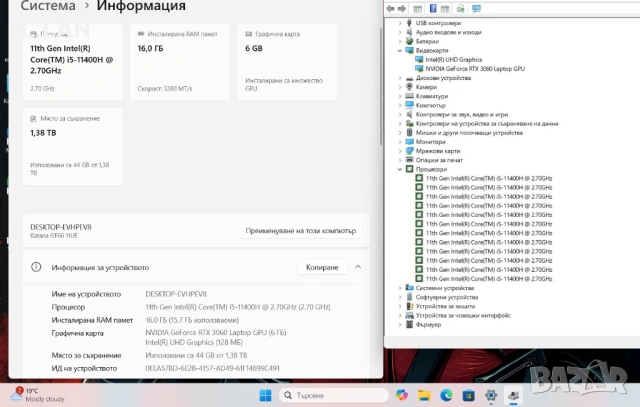Select the Устройства за защита icon
Viewport: 640px width, 407px height.
click(409, 306)
